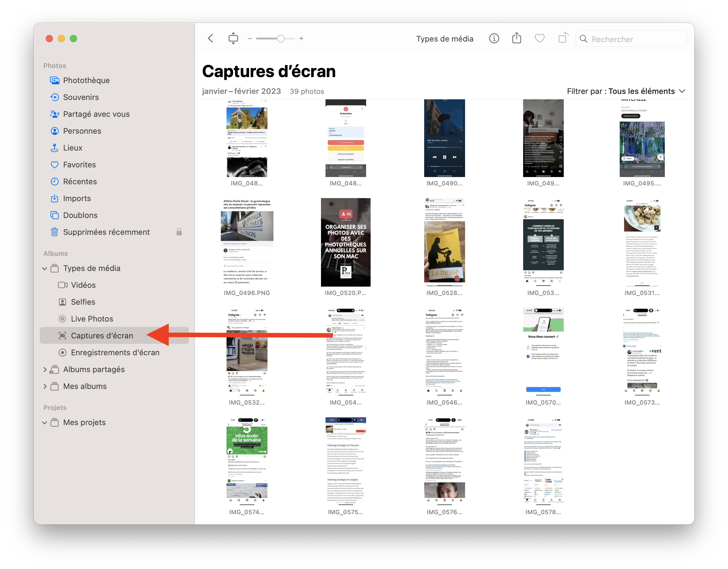This screenshot has width=728, height=569.
Task: Click the zoom out minus button
Action: click(x=250, y=39)
